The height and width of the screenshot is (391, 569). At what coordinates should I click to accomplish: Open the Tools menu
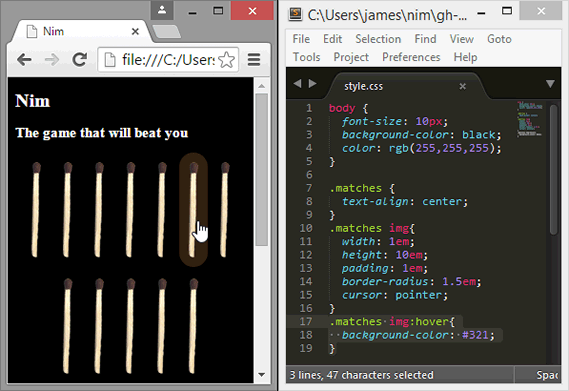click(x=307, y=57)
